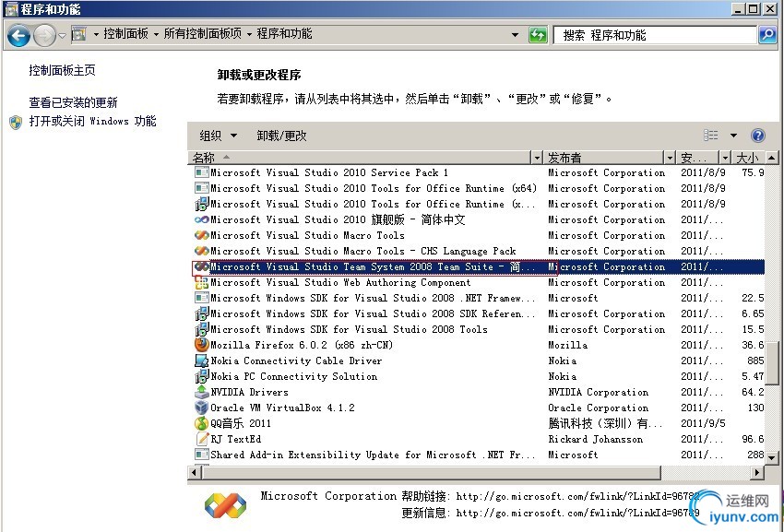Click the Visual Studio logo in details pane

225,505
